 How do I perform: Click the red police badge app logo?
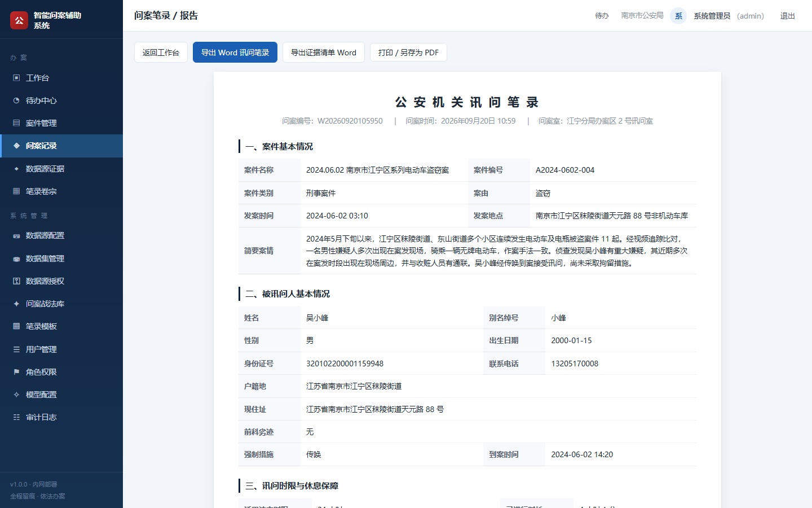coord(19,20)
